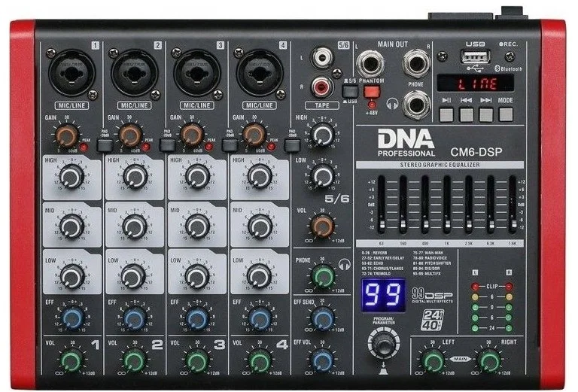Turn the channel 3 GAIN knob
The width and height of the screenshot is (578, 392).
pyautogui.click(x=192, y=136)
